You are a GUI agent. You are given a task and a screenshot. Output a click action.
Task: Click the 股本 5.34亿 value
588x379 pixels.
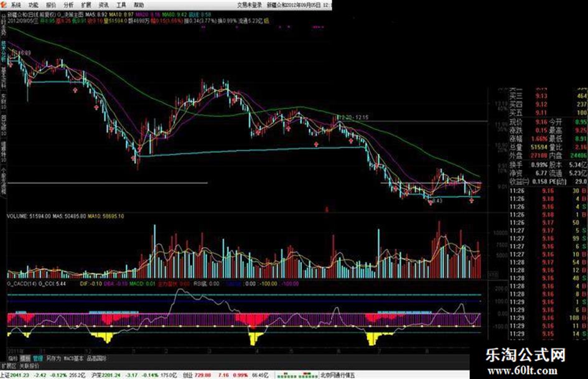579,165
